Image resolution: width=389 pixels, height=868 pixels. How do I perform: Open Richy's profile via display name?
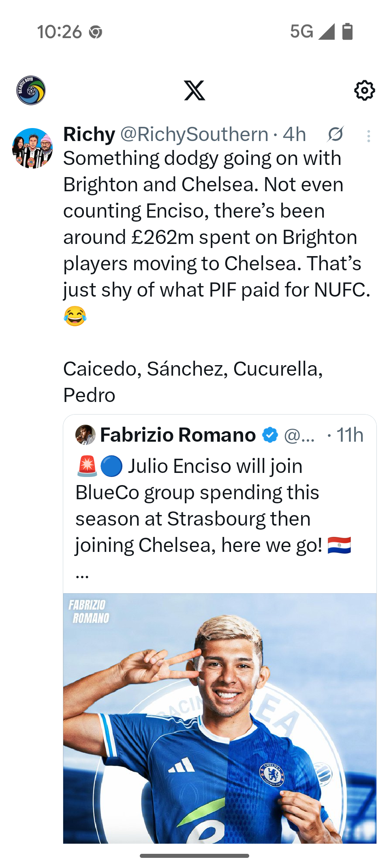pyautogui.click(x=90, y=134)
